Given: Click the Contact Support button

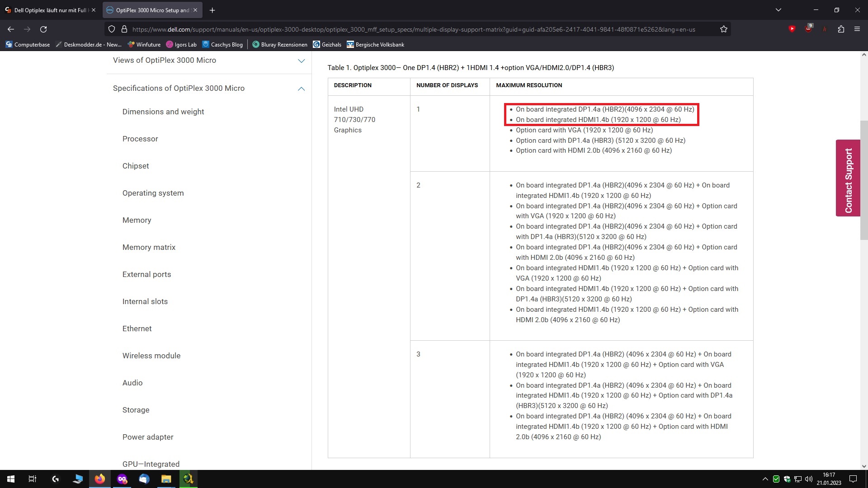Looking at the screenshot, I should coord(848,178).
